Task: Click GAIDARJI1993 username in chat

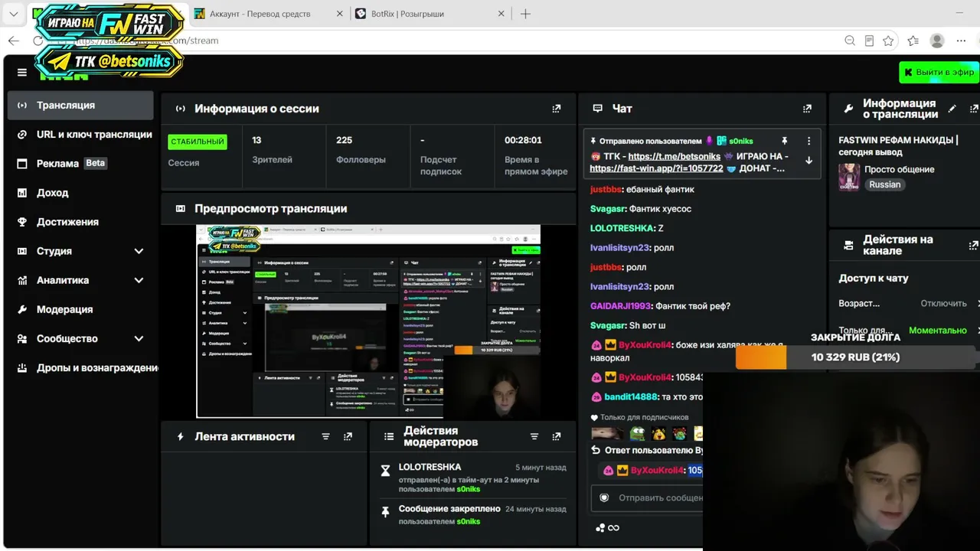Action: coord(621,305)
